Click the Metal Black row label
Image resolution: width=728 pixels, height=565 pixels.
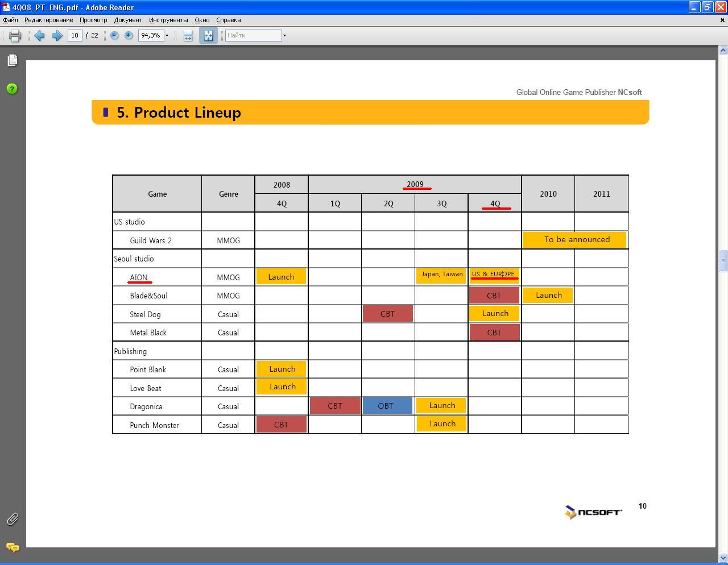point(148,333)
